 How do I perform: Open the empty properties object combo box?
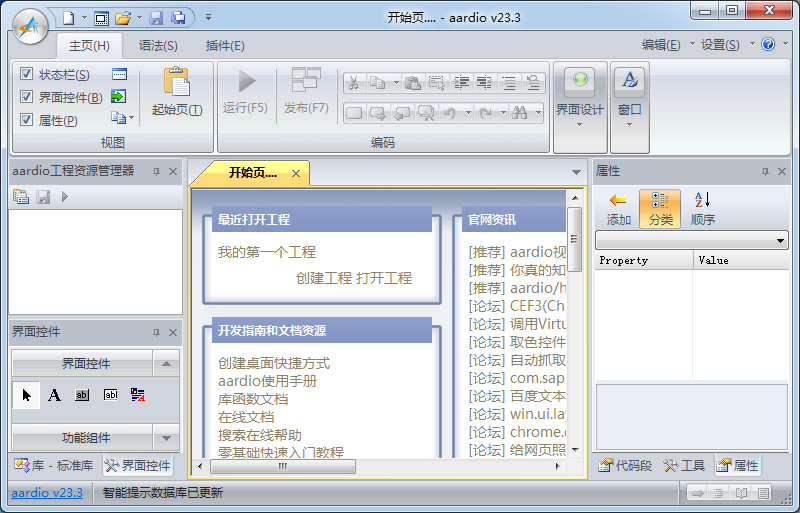(x=691, y=241)
